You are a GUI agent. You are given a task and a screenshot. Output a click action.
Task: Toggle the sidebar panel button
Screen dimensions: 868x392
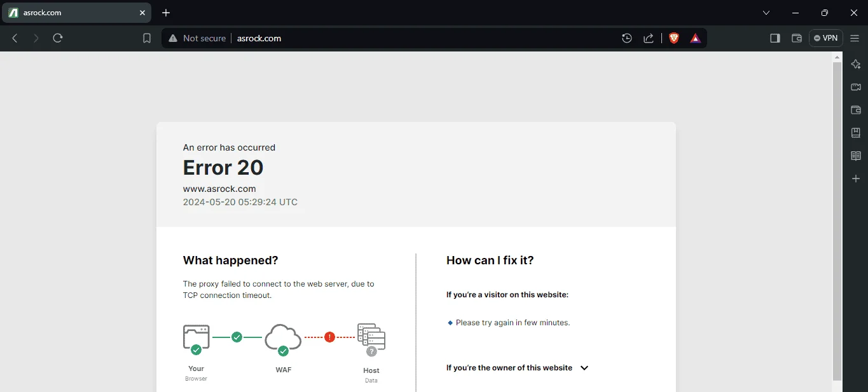775,38
